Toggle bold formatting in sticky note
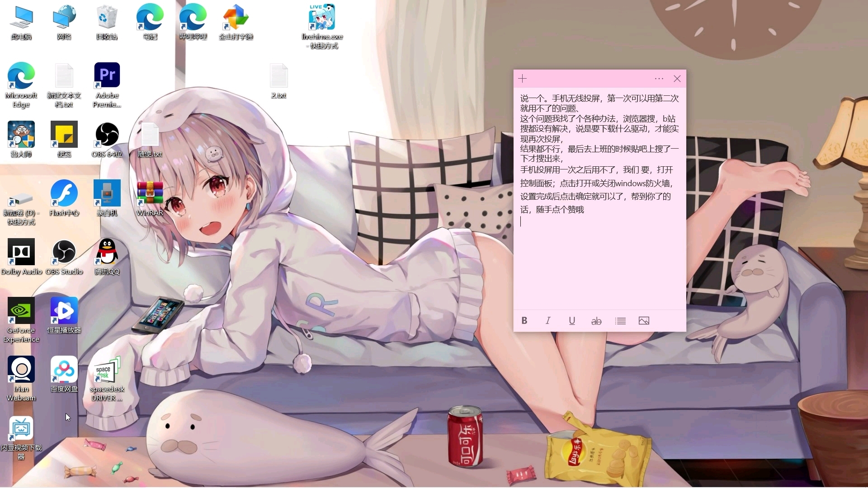This screenshot has width=868, height=488. 524,321
